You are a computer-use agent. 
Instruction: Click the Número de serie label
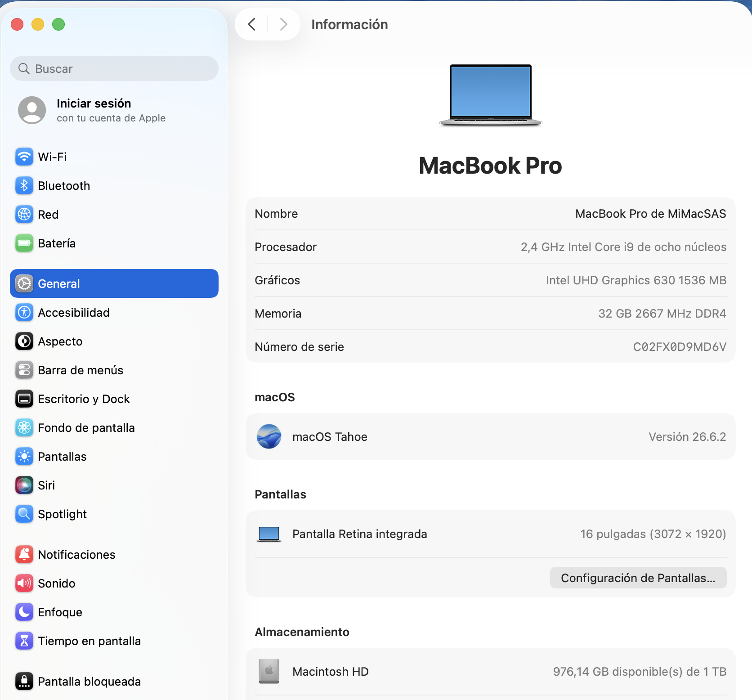(x=299, y=347)
